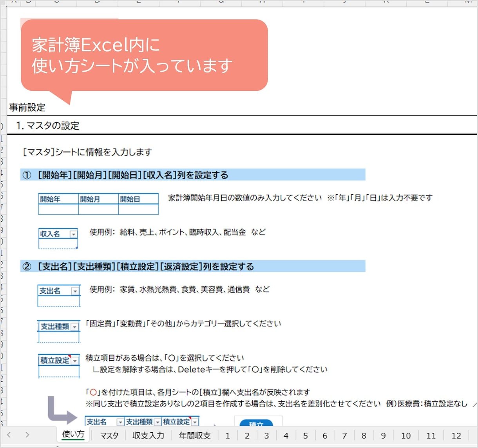Click the empty cell under 開始年
This screenshot has width=478, height=448.
(x=58, y=209)
